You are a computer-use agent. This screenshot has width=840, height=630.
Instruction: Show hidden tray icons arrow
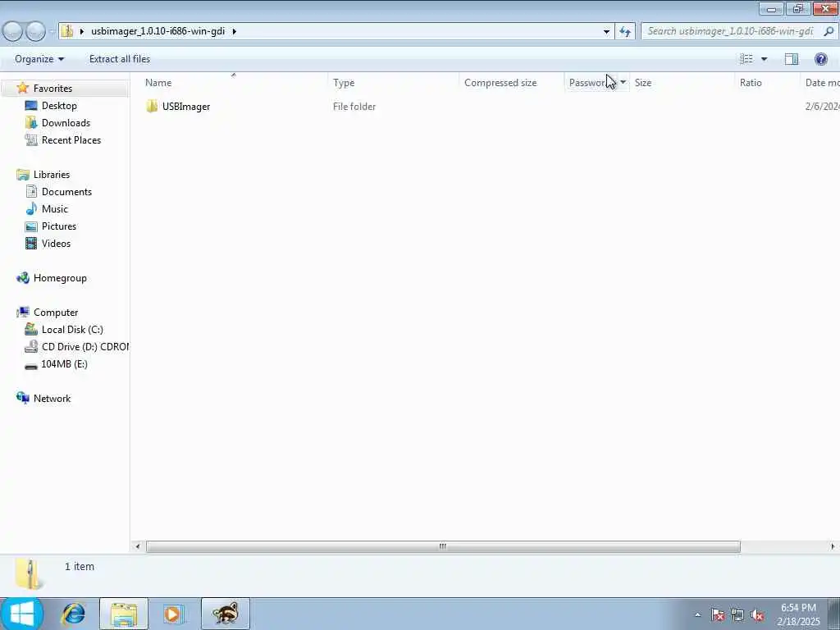point(697,615)
